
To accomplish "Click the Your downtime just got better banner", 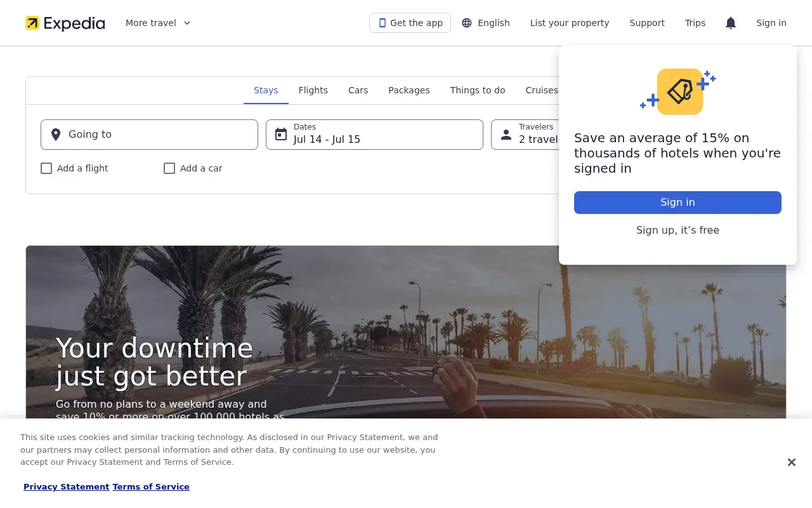I will click(406, 331).
